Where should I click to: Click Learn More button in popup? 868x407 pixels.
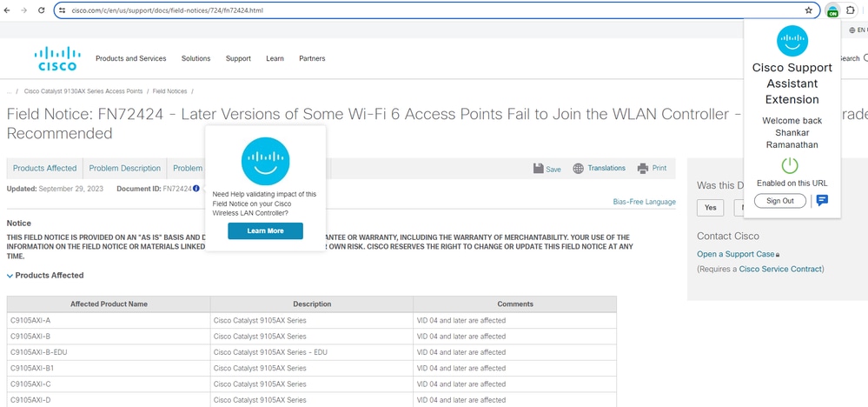tap(265, 231)
